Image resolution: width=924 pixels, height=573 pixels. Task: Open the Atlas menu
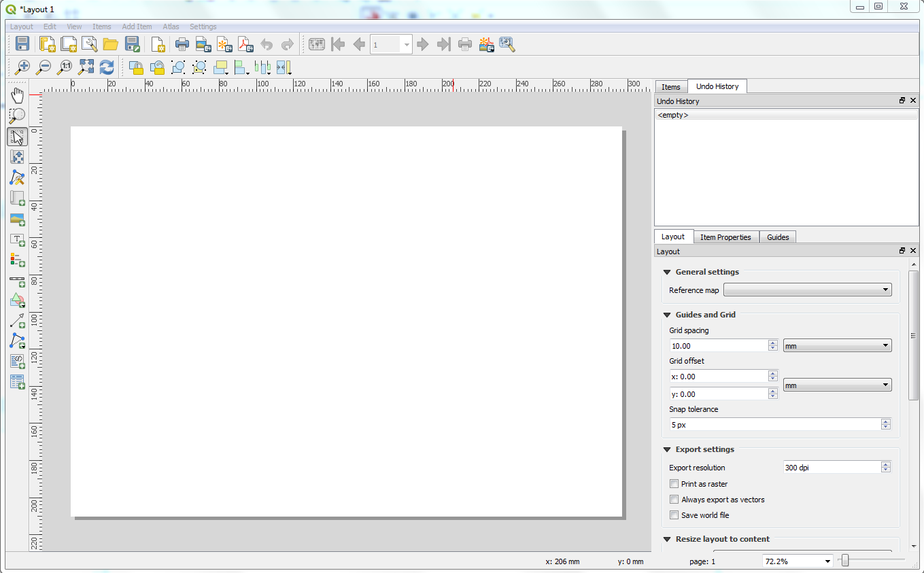[x=171, y=27]
